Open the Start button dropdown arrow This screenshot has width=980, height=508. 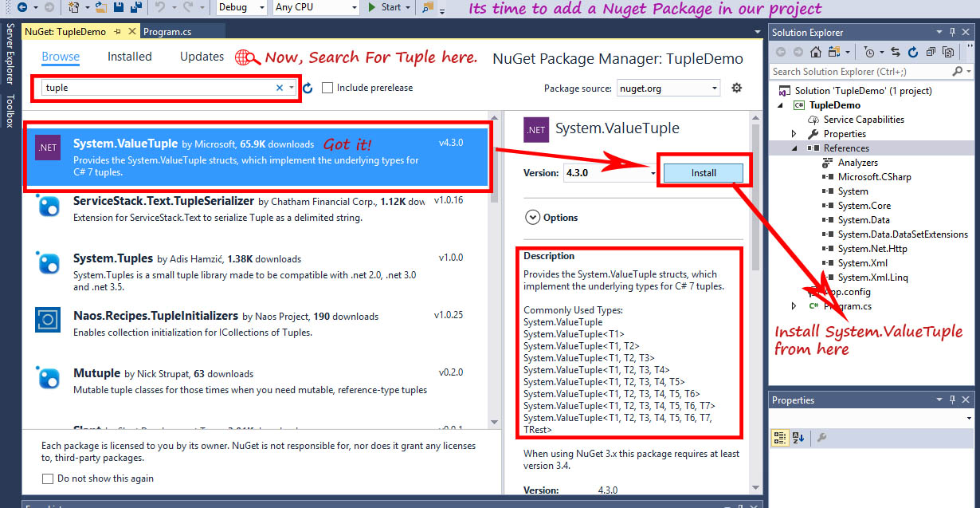[408, 7]
